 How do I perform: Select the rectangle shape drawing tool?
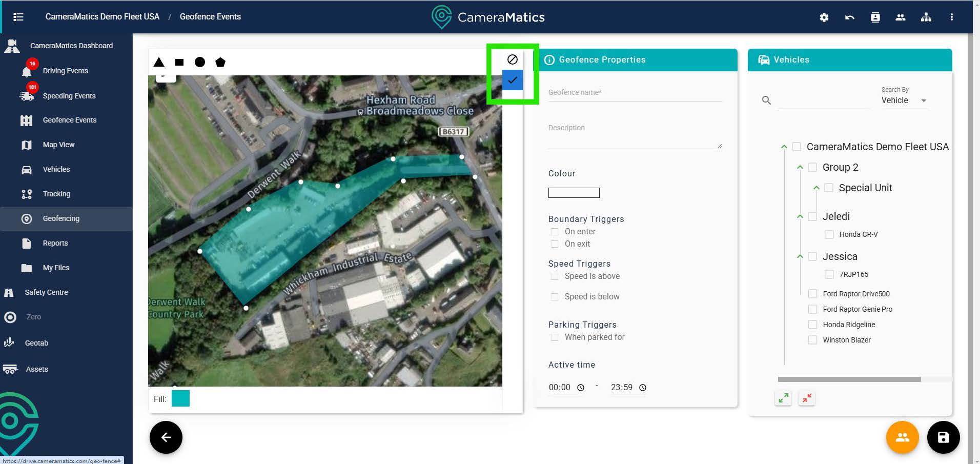coord(179,62)
